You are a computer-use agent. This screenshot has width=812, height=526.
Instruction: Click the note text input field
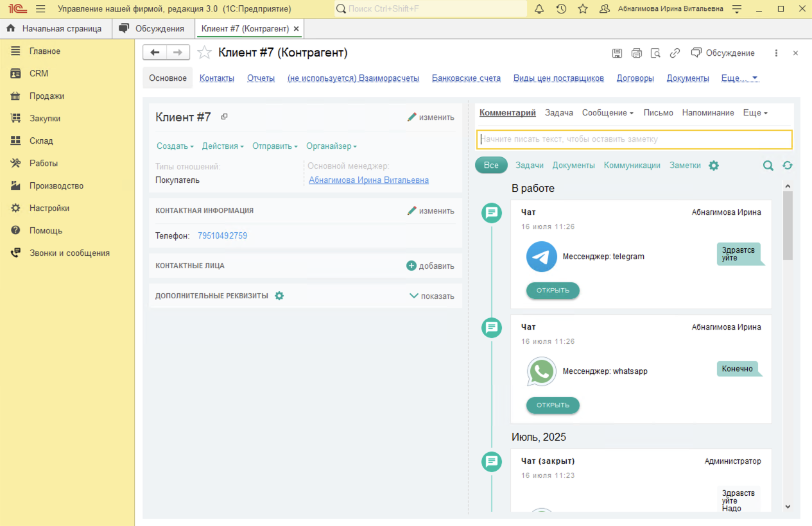pyautogui.click(x=634, y=139)
